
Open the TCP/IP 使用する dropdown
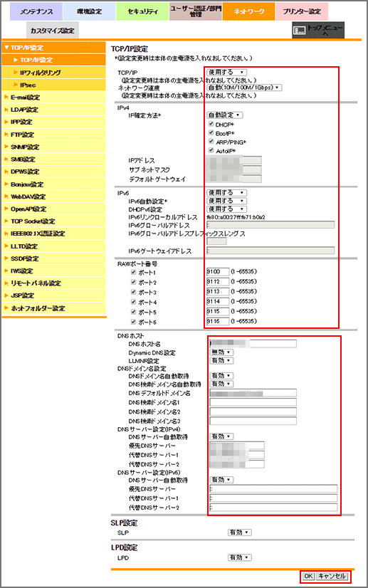(x=226, y=72)
